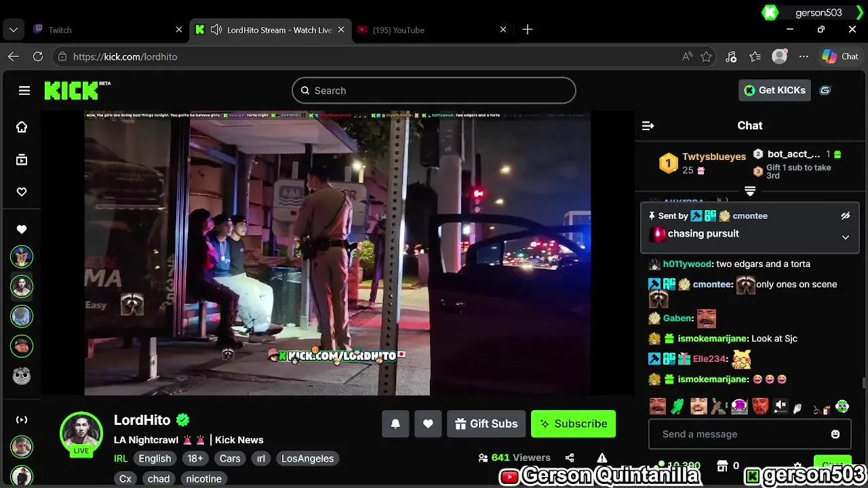Open browser Settings and more menu

click(x=804, y=57)
